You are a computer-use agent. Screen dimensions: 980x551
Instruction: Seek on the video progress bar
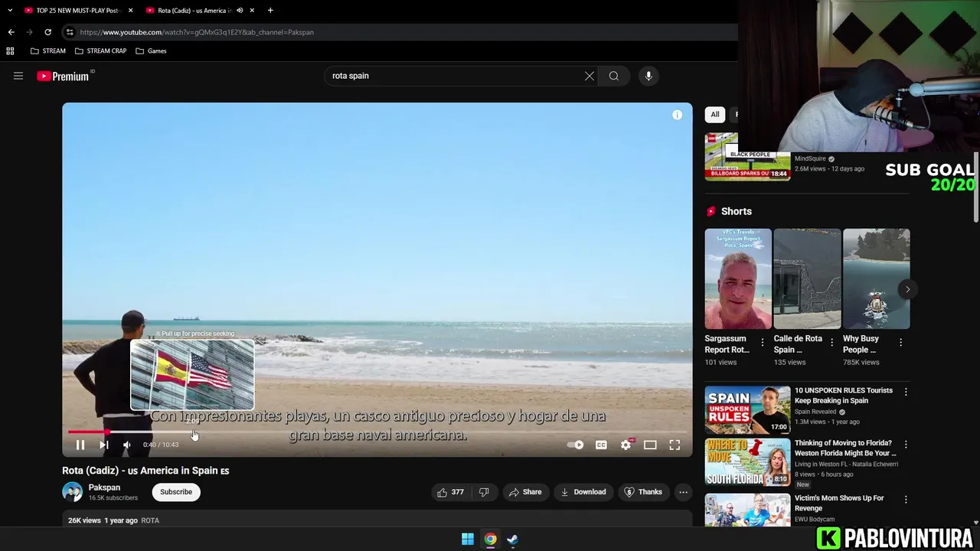377,432
